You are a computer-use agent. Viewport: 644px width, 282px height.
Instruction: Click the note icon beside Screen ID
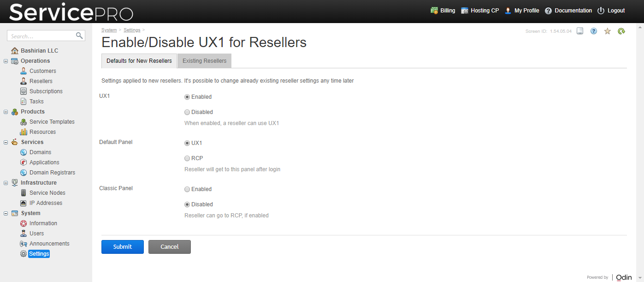click(580, 31)
